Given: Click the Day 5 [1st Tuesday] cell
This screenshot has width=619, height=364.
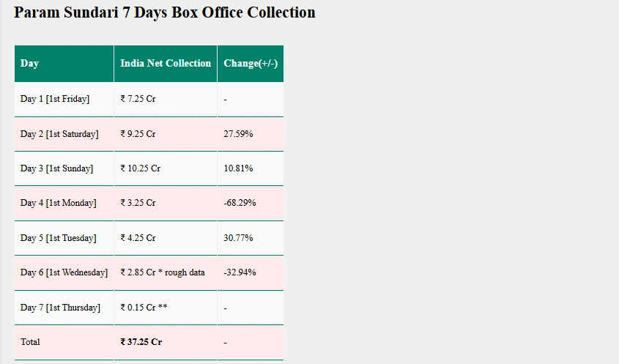Looking at the screenshot, I should pyautogui.click(x=64, y=238).
